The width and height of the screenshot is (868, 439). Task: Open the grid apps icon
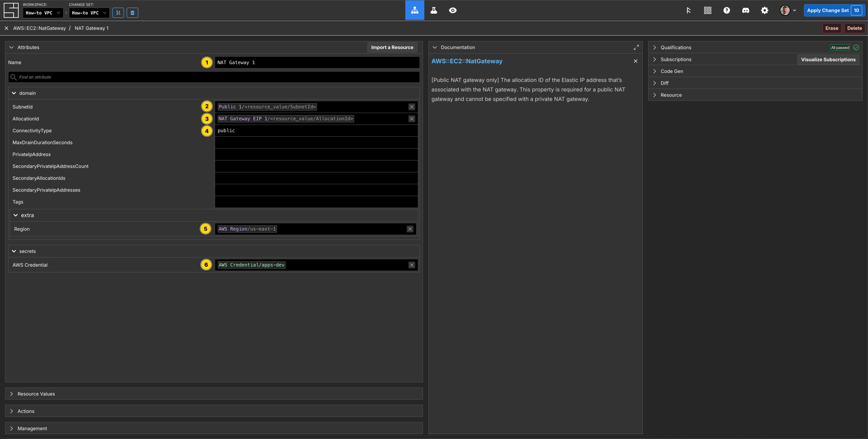[708, 10]
